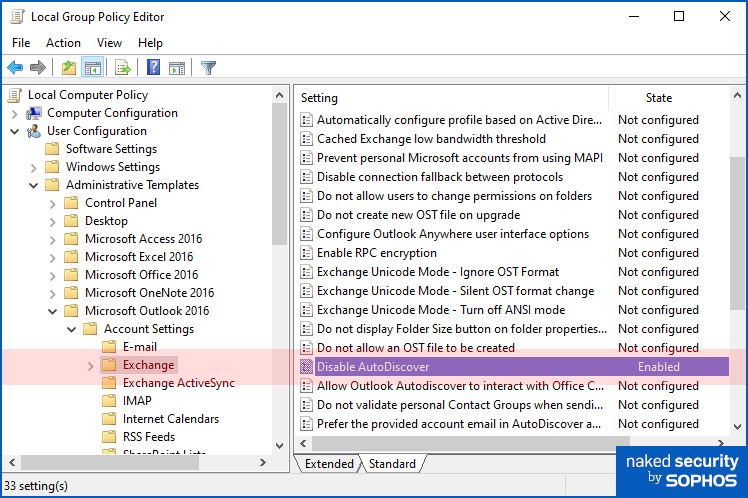Click the settings list vertical scrollbar thumb
Screen dimensions: 748x498
[x=738, y=234]
